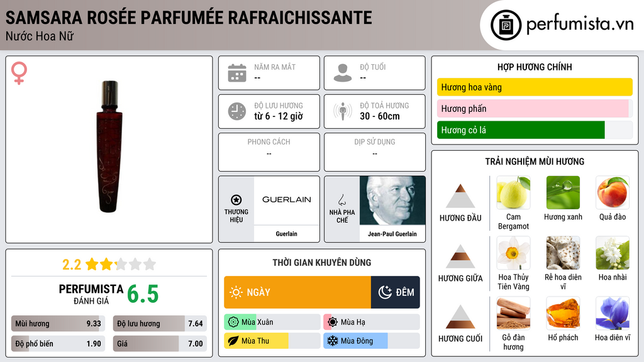Click the sun icon for Mùa Hạ

coord(333,322)
